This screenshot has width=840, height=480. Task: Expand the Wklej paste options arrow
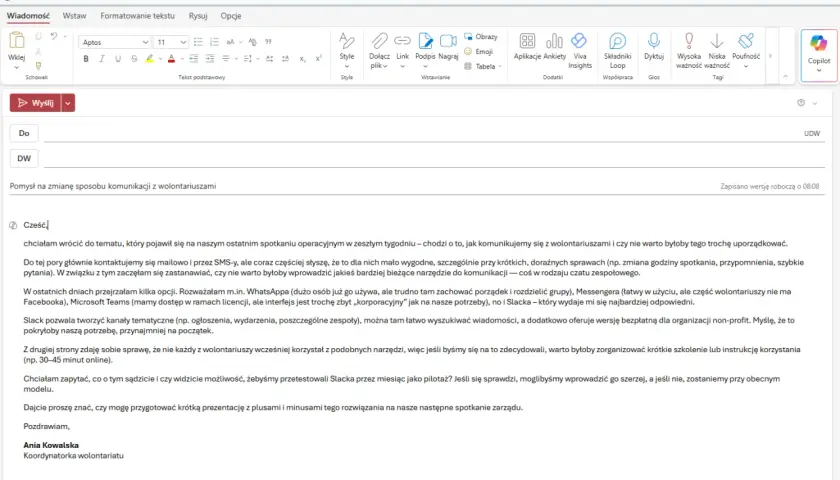(17, 68)
